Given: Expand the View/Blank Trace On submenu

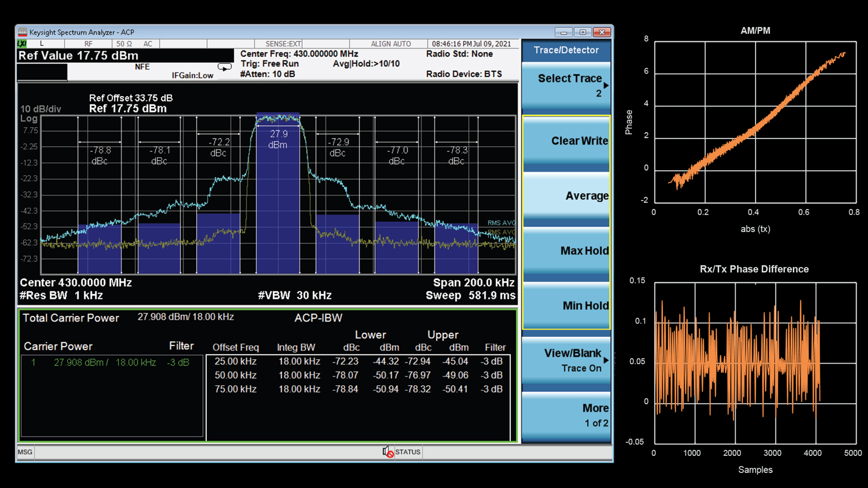Looking at the screenshot, I should [x=566, y=360].
